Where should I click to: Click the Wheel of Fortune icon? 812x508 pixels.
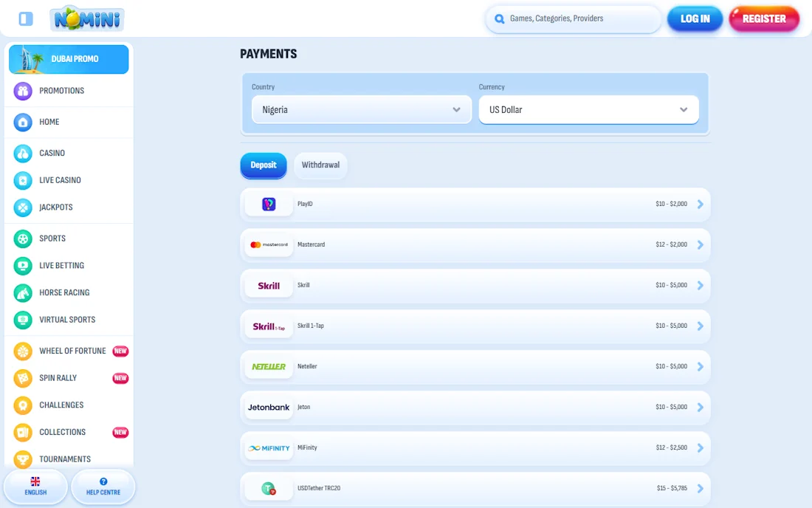point(21,351)
